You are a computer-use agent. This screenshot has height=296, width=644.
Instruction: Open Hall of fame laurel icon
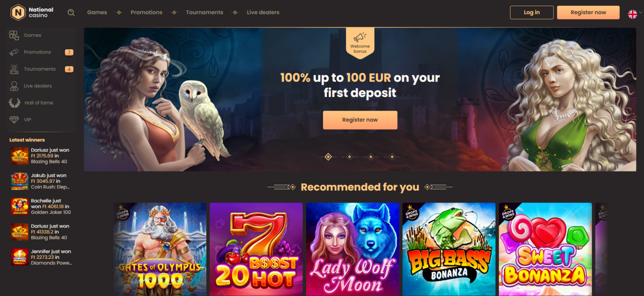click(x=15, y=103)
